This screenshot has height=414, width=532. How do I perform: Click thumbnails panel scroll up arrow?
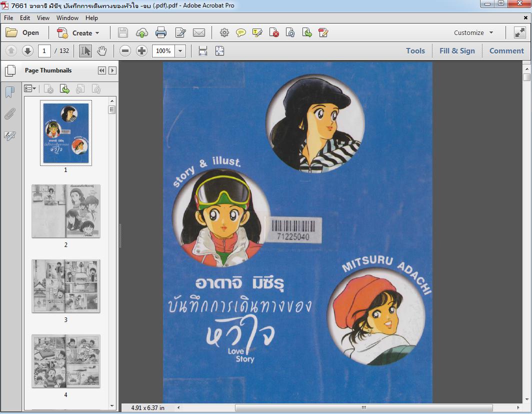[x=112, y=101]
